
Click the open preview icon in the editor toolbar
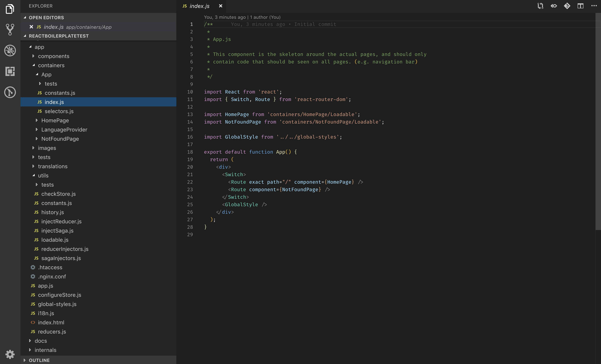click(554, 6)
